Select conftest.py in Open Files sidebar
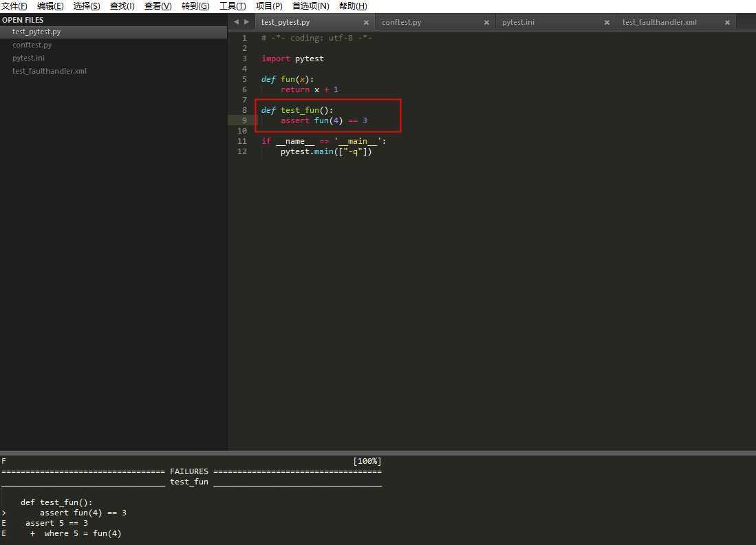The width and height of the screenshot is (756, 545). [x=114, y=45]
